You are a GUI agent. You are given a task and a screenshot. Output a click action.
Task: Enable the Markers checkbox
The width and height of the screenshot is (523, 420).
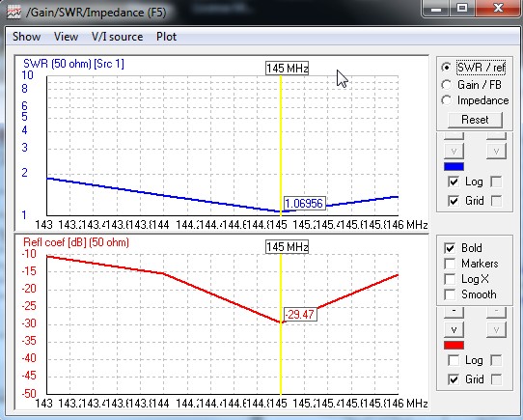coord(450,264)
